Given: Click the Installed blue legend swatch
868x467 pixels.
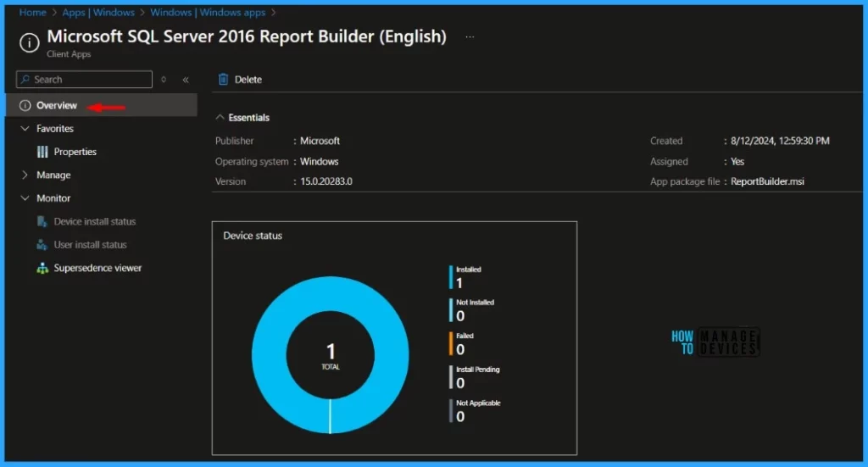Looking at the screenshot, I should coord(451,277).
